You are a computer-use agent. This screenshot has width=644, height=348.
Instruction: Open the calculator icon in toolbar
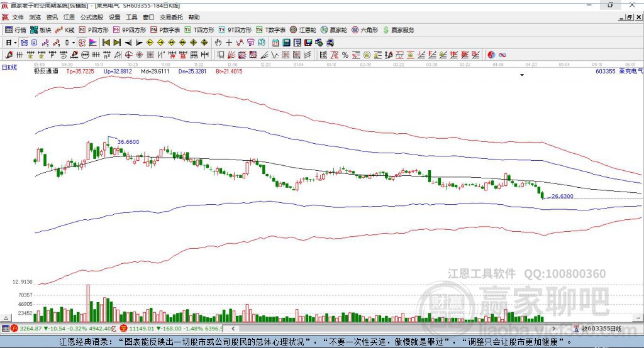tap(286, 43)
